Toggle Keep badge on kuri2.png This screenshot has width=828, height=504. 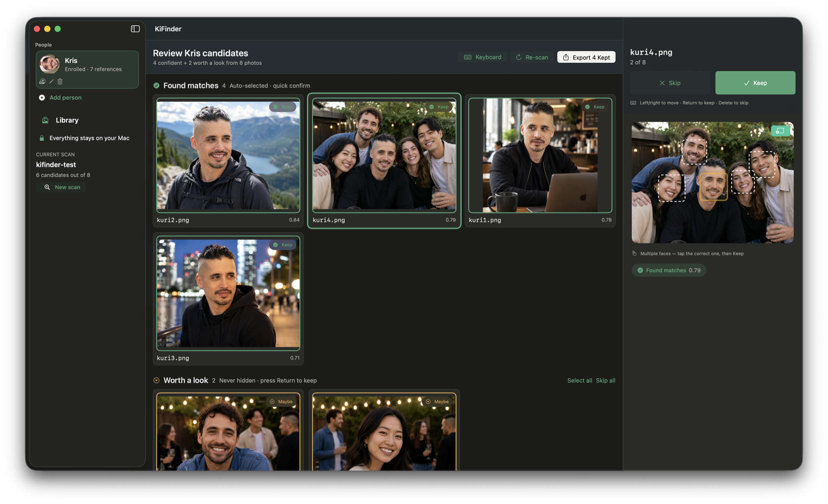283,107
